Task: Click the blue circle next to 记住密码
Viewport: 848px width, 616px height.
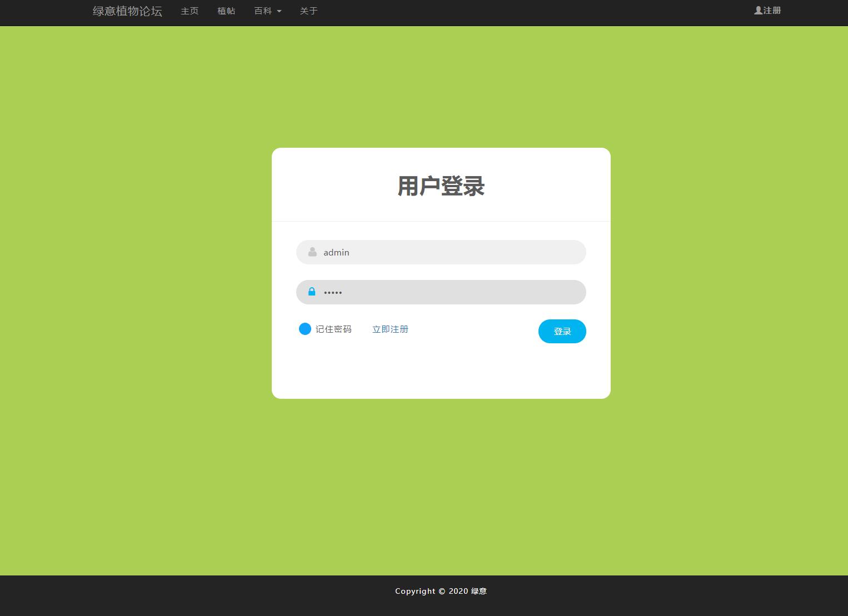Action: [305, 329]
